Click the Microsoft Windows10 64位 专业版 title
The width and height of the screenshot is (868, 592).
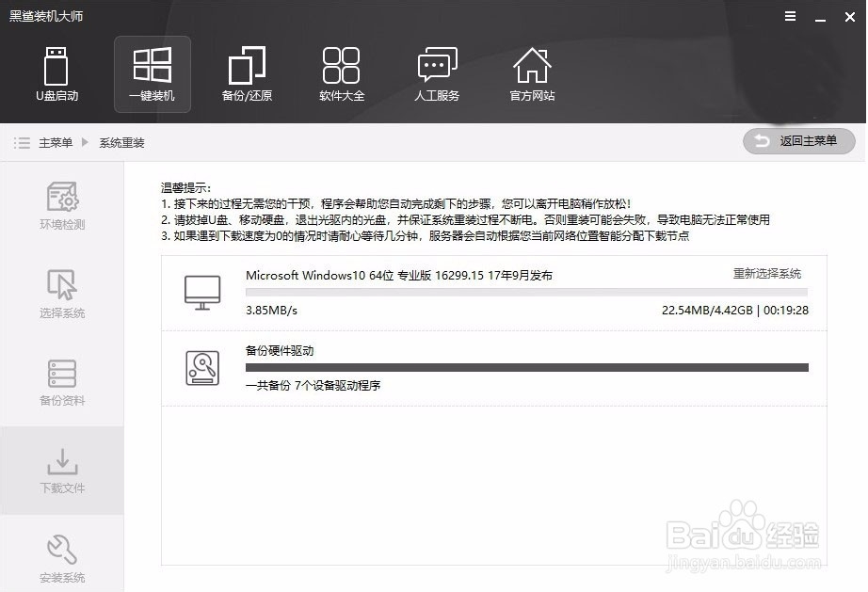[398, 275]
